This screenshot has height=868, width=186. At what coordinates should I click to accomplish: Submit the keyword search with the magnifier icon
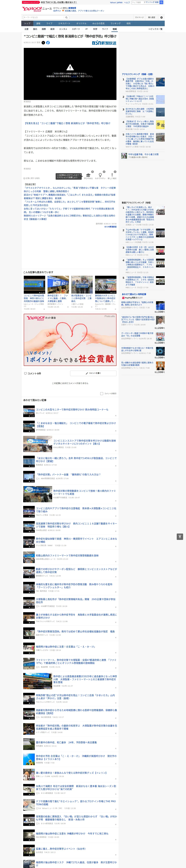click(x=66, y=18)
